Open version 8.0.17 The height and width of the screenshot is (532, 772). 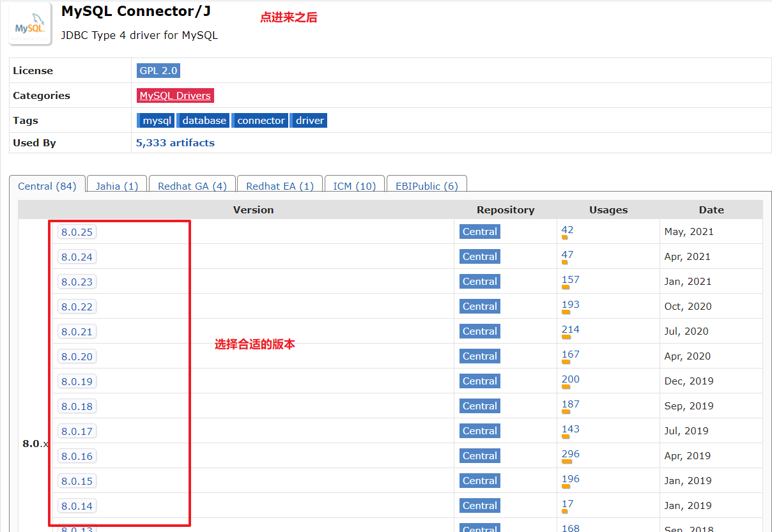click(x=77, y=431)
